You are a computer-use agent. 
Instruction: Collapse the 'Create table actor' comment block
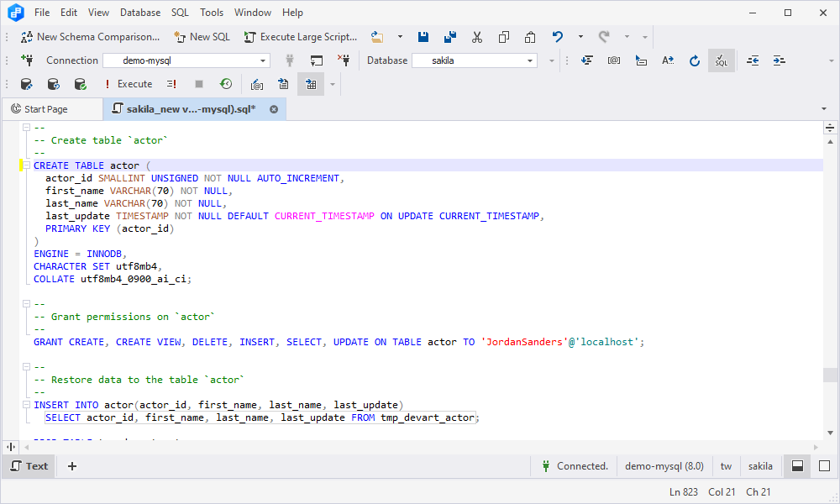[26, 127]
